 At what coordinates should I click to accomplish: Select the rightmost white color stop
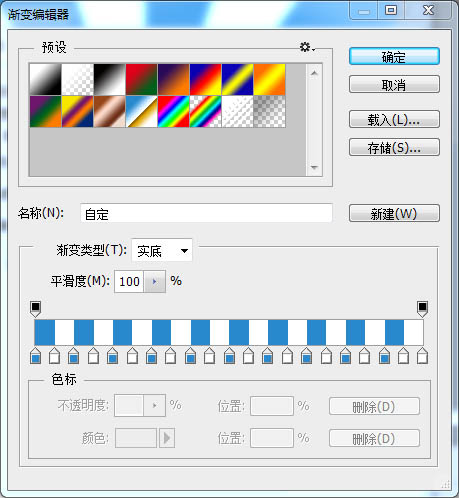tap(422, 355)
